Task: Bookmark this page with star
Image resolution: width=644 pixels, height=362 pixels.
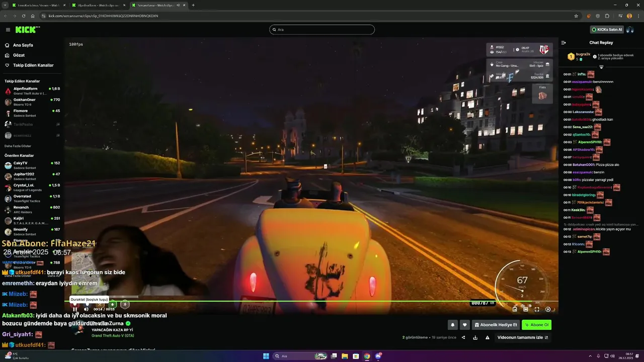Action: click(576, 16)
